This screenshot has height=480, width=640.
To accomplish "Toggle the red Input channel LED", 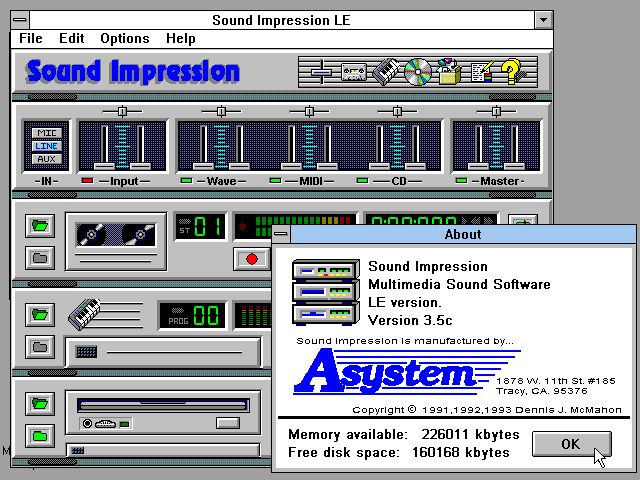I will click(87, 180).
